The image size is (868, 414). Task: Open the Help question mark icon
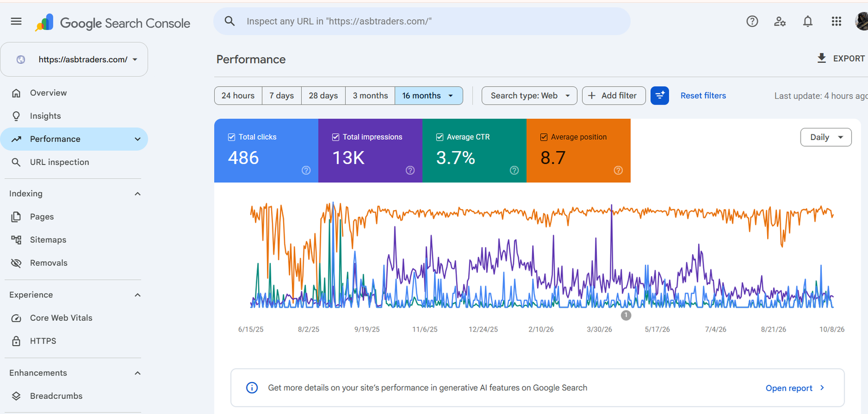click(752, 21)
